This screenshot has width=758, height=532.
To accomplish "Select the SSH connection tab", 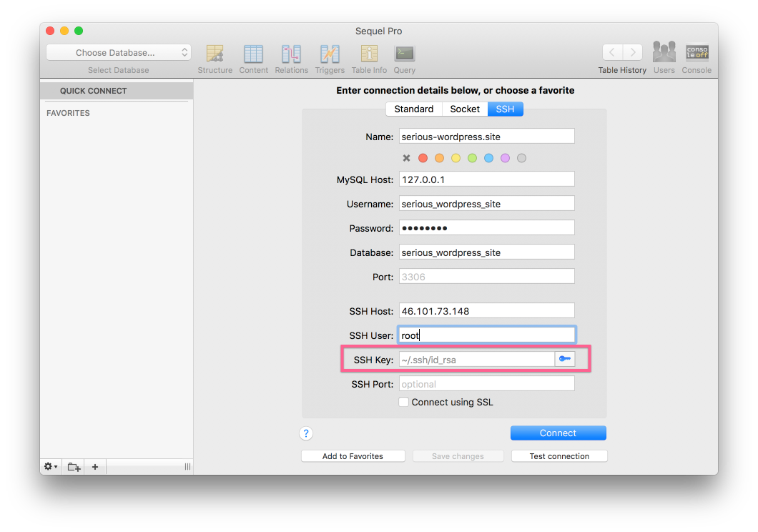I will point(505,109).
